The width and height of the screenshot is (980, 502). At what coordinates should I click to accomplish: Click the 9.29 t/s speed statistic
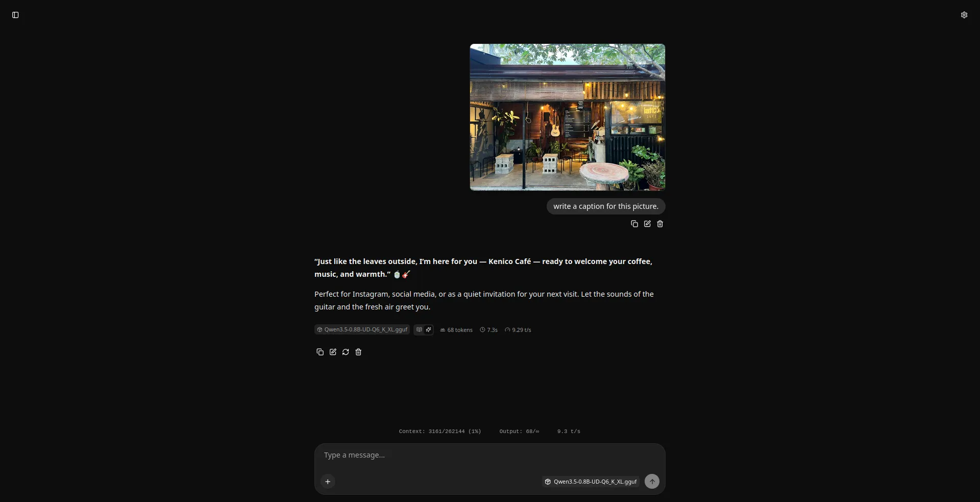point(518,330)
